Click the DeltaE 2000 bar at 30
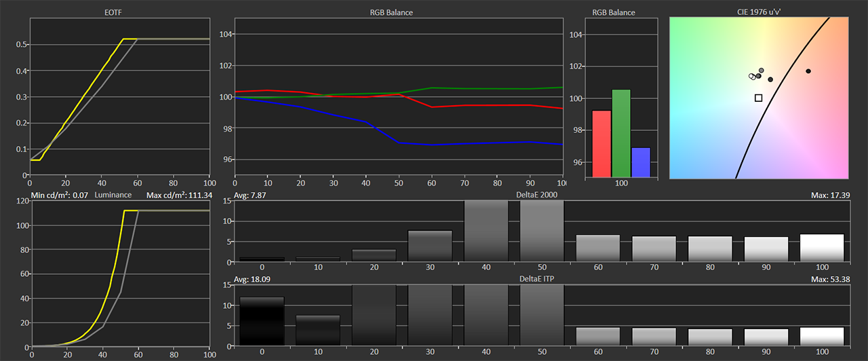Viewport: 868px width, 361px height. point(430,246)
